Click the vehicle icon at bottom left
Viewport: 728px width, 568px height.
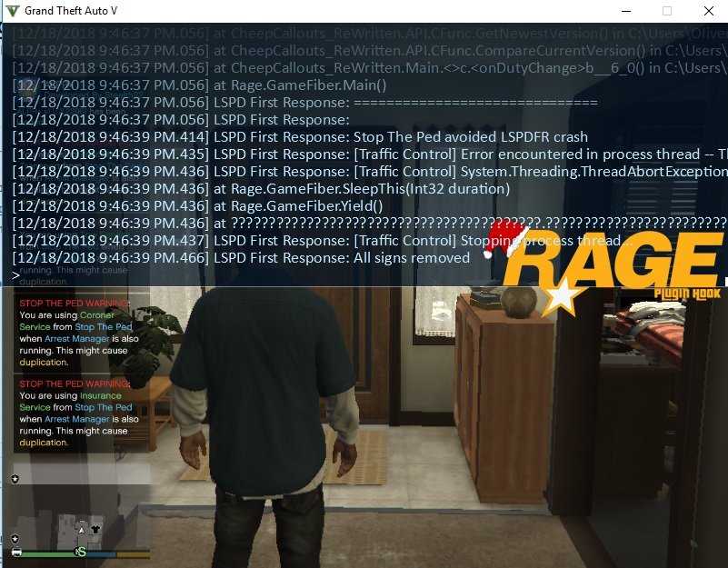pos(16,552)
